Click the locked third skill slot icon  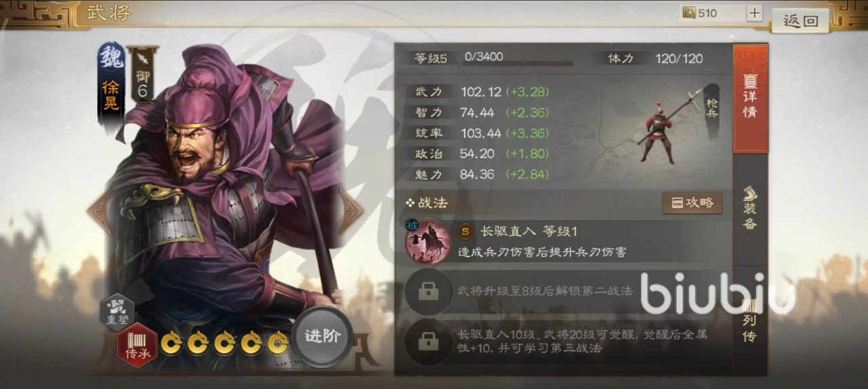point(427,341)
